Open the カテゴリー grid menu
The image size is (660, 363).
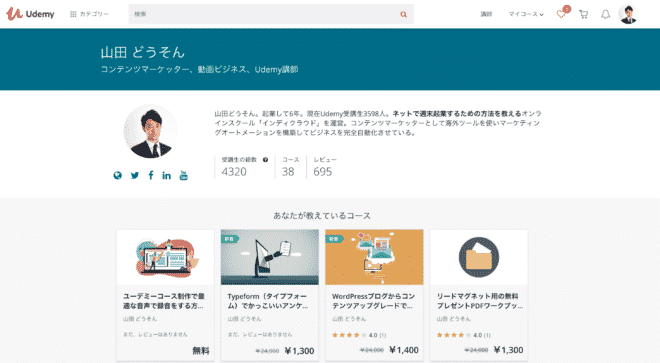click(89, 14)
